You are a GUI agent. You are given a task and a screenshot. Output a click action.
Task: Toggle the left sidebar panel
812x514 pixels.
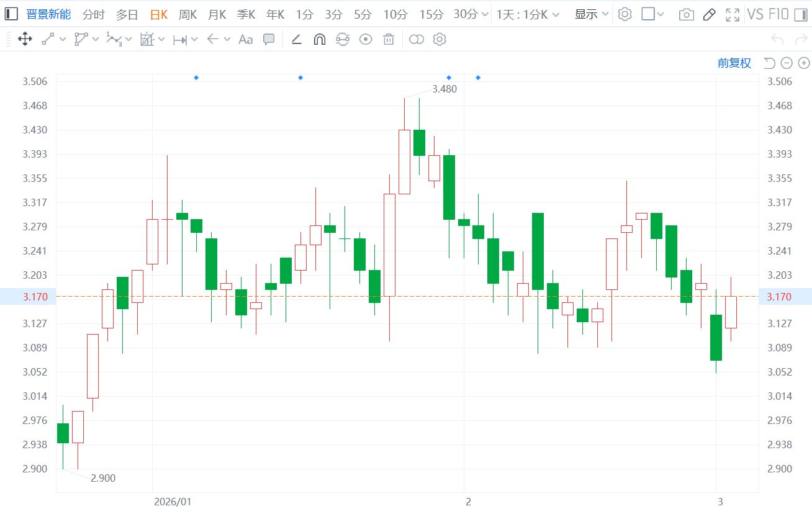(12, 14)
